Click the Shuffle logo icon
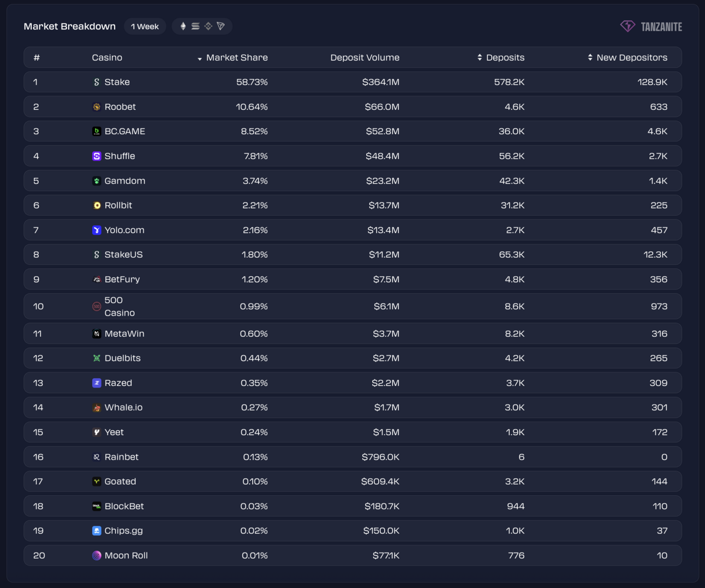This screenshot has width=705, height=588. pos(97,156)
